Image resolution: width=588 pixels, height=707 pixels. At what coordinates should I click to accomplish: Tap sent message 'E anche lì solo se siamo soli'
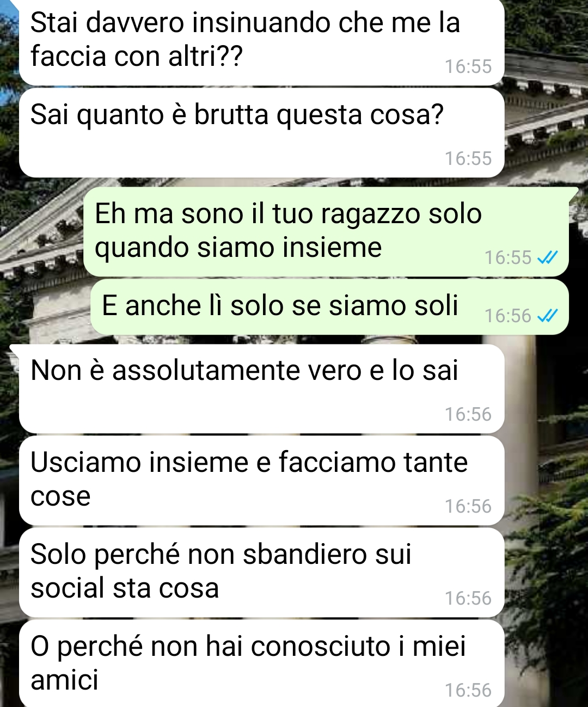[329, 306]
